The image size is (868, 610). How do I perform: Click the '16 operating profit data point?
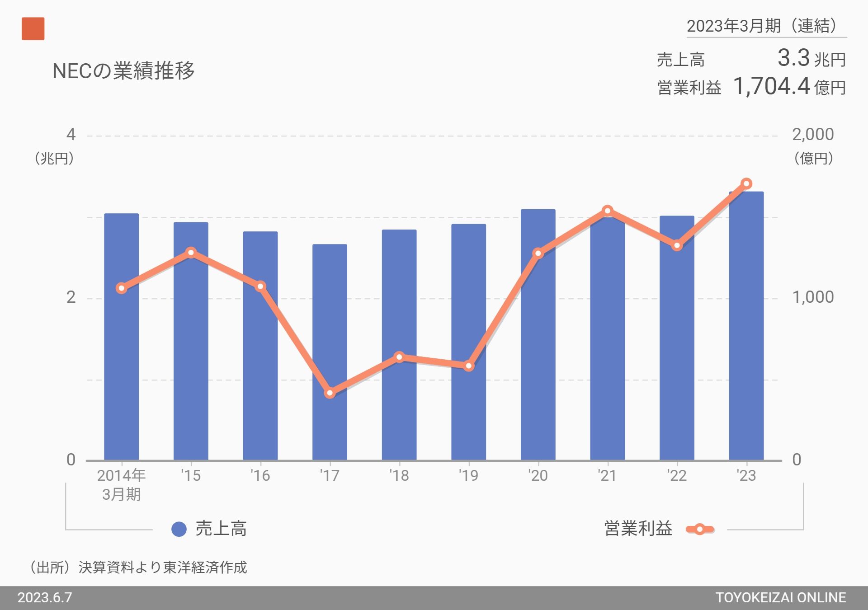(260, 286)
